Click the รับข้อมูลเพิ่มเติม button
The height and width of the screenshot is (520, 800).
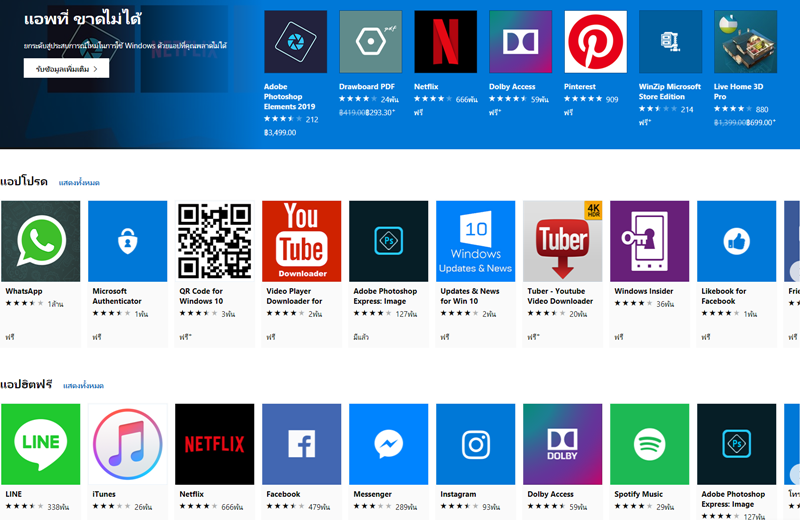pos(66,68)
